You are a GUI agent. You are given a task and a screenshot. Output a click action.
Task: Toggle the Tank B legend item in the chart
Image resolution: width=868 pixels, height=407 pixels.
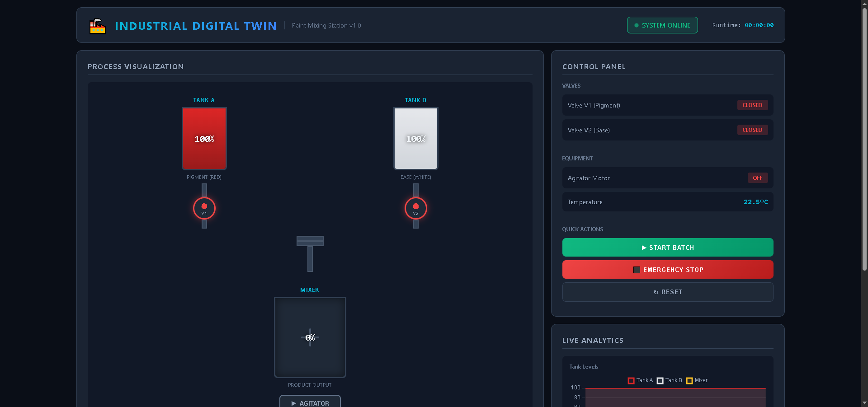click(x=669, y=380)
